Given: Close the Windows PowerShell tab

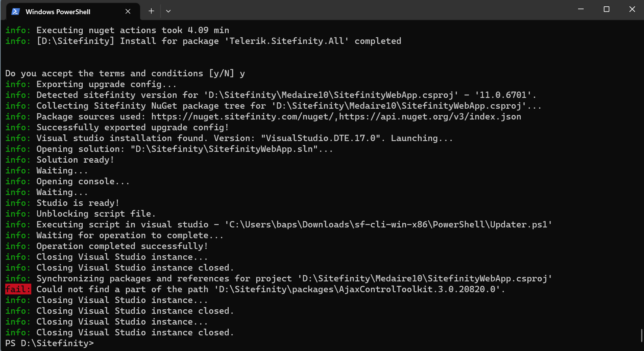Looking at the screenshot, I should (x=128, y=12).
